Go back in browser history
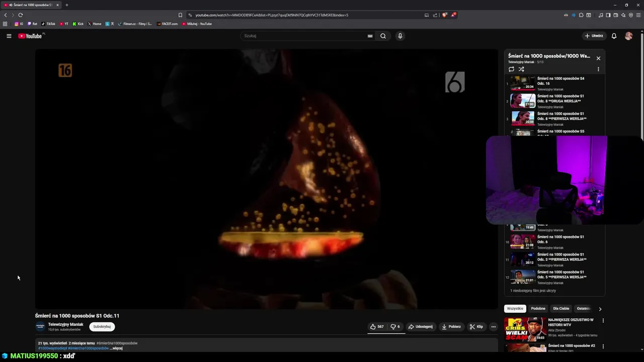644x362 pixels. 6,15
